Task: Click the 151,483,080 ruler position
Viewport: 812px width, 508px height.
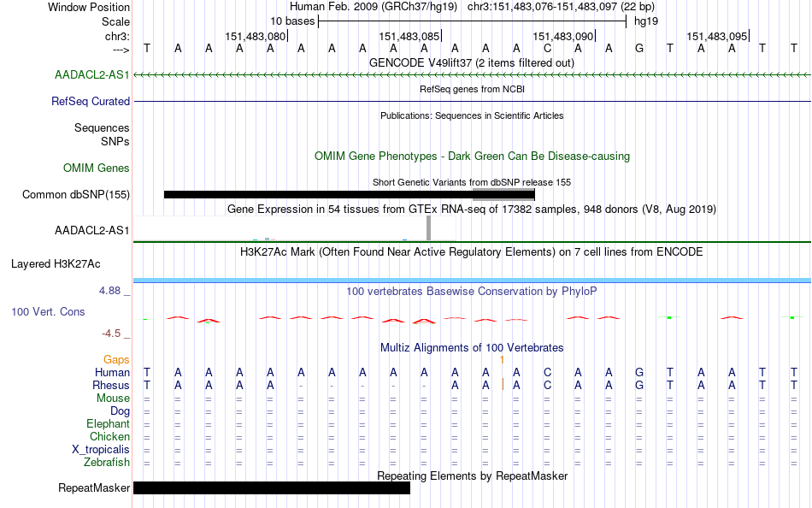Action: [256, 37]
